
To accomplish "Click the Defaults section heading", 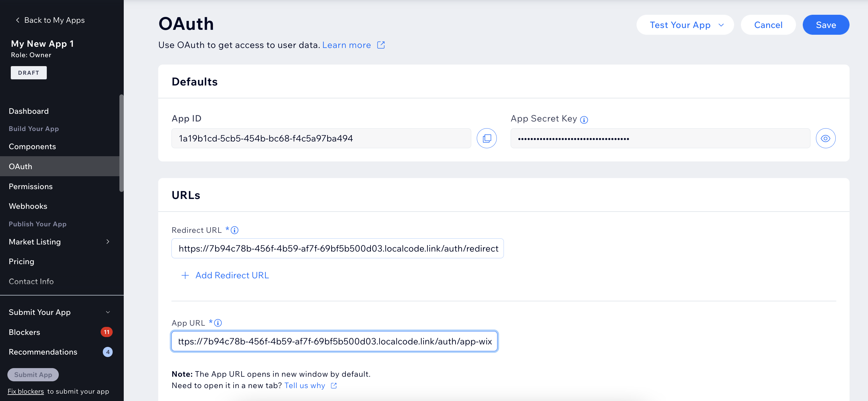I will (195, 82).
